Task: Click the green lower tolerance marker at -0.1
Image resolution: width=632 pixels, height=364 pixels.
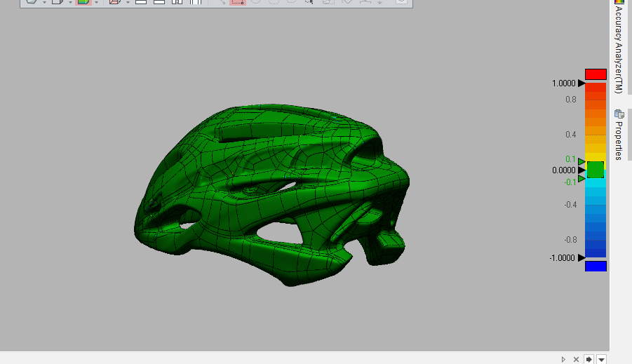Action: [x=581, y=179]
